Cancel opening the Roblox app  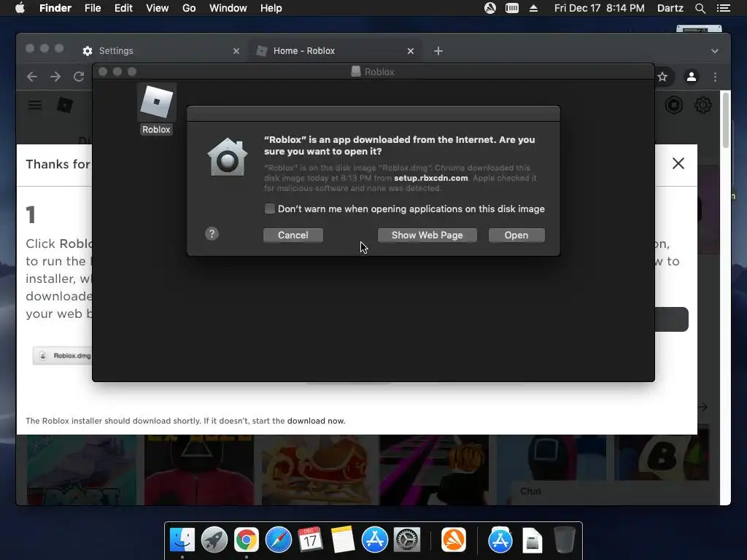click(293, 236)
